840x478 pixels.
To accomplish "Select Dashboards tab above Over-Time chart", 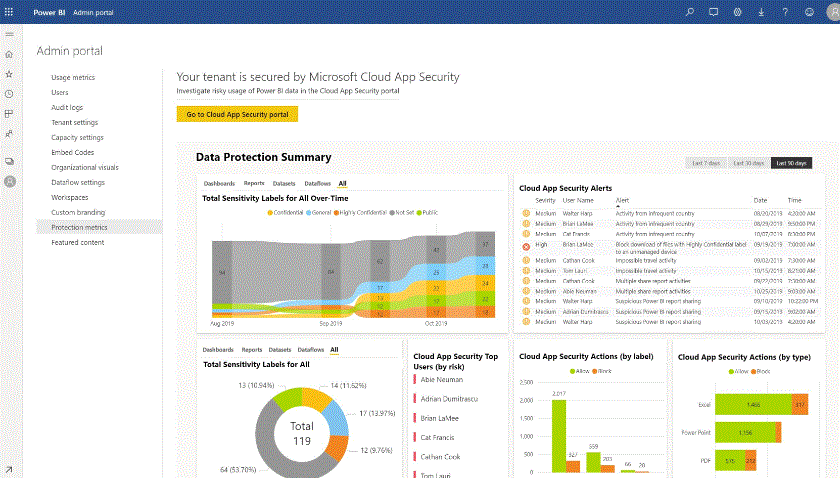I will click(219, 183).
